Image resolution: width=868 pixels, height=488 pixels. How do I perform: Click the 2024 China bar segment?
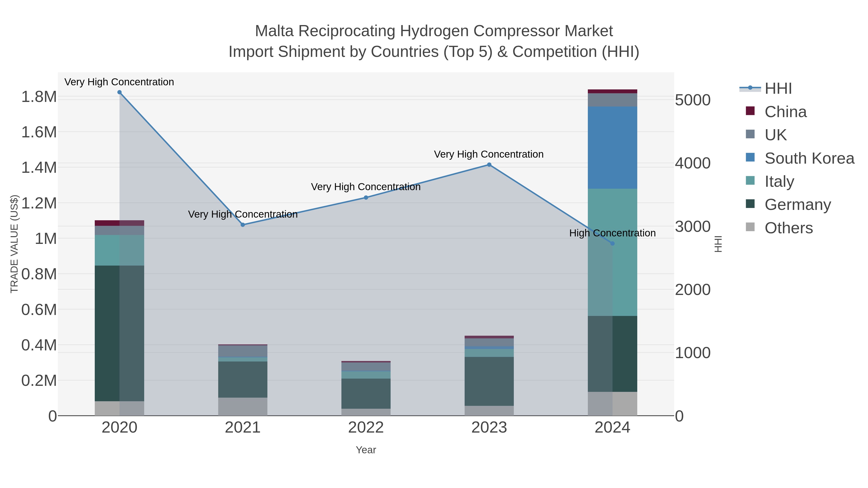pyautogui.click(x=613, y=91)
